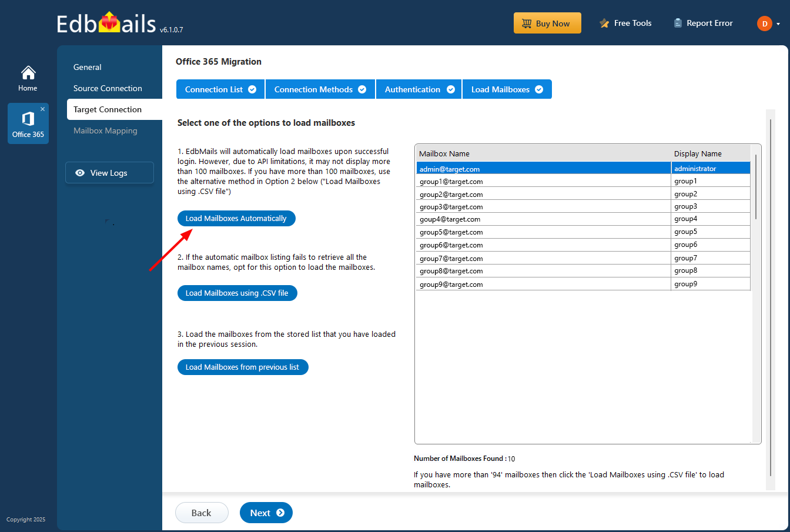
Task: Select the group7@target.com mailbox
Action: [544, 259]
